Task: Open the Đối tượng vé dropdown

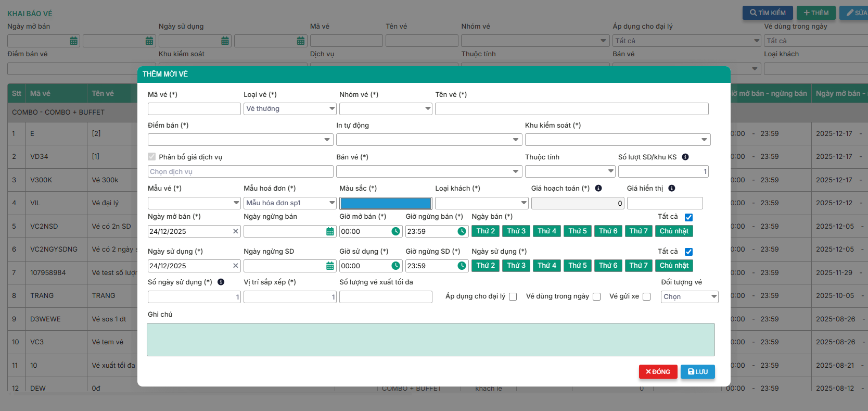Action: tap(690, 296)
